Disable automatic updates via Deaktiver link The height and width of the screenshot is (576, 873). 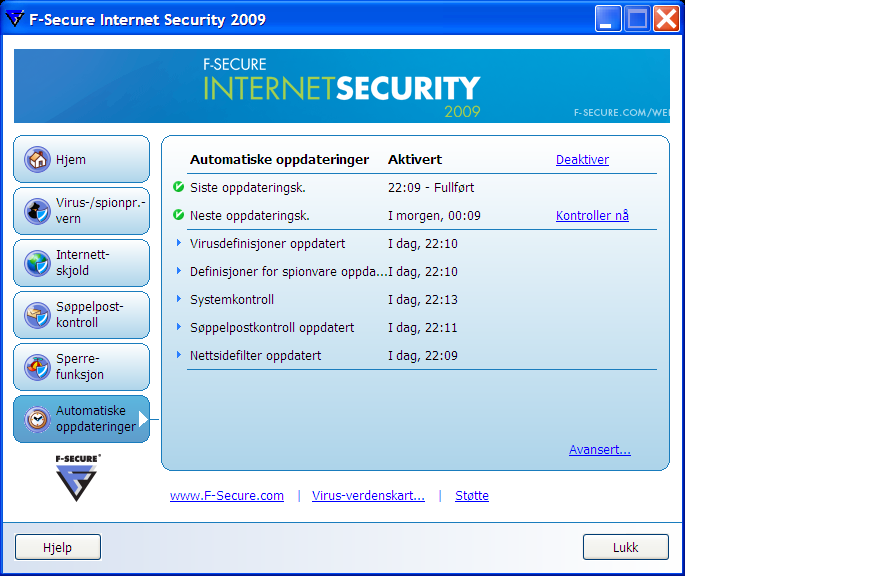[582, 160]
